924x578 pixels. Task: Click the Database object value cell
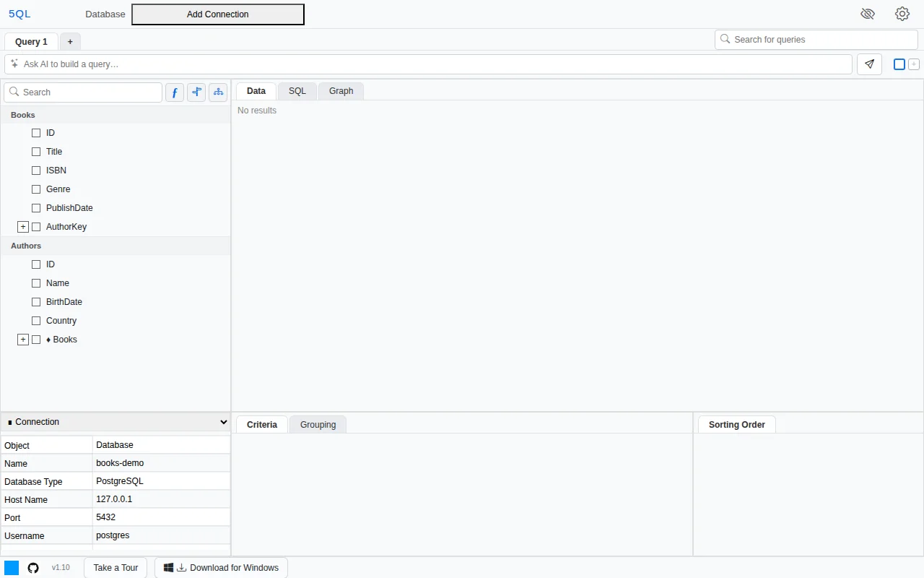tap(162, 445)
